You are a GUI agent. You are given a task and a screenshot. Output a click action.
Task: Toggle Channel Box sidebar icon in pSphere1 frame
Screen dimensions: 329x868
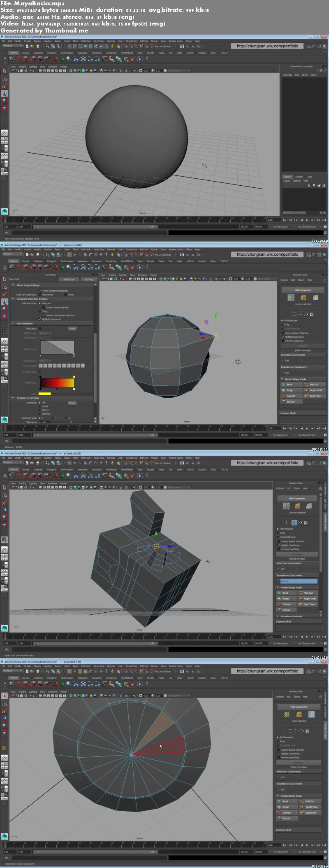tap(324, 255)
